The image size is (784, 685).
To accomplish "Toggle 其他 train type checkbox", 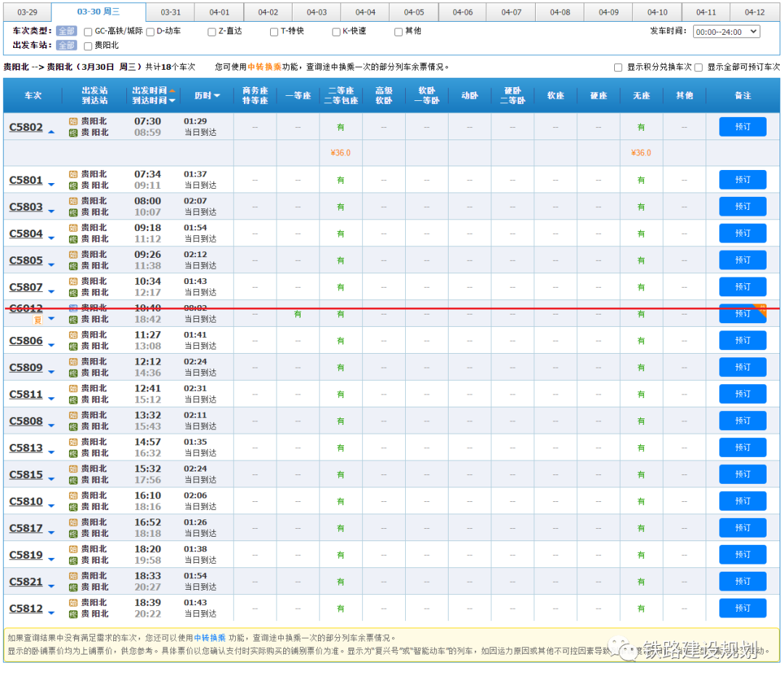I will [x=399, y=32].
